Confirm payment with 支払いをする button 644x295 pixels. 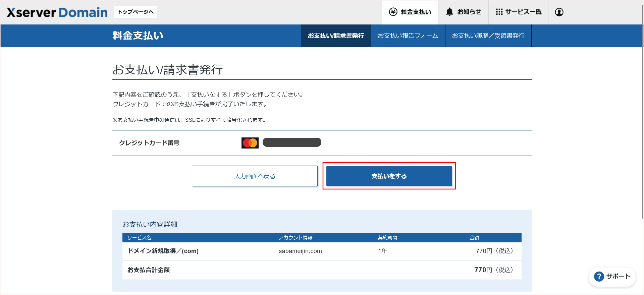click(x=389, y=176)
